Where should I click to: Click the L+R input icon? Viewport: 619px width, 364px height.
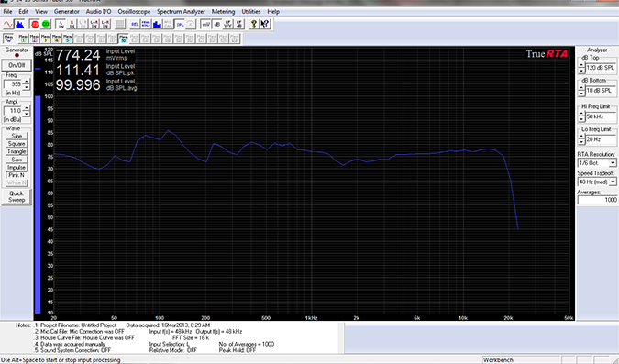coord(94,24)
